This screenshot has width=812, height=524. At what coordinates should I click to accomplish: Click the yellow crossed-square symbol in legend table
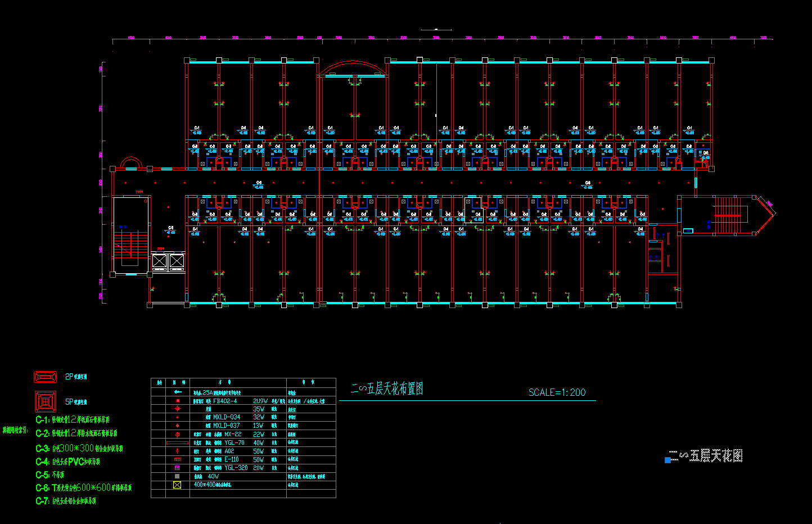(x=177, y=485)
